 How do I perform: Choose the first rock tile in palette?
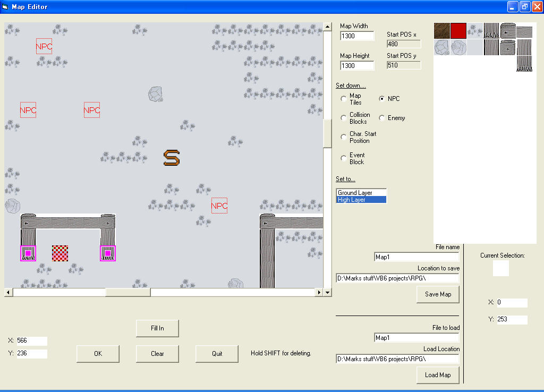click(442, 47)
